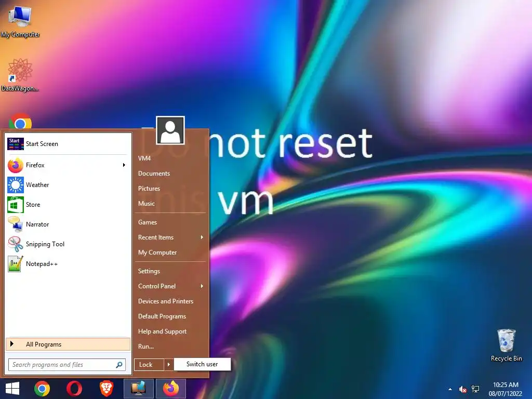Select the My Computer desktop icon
Screen dimensions: 532x399
pyautogui.click(x=20, y=21)
